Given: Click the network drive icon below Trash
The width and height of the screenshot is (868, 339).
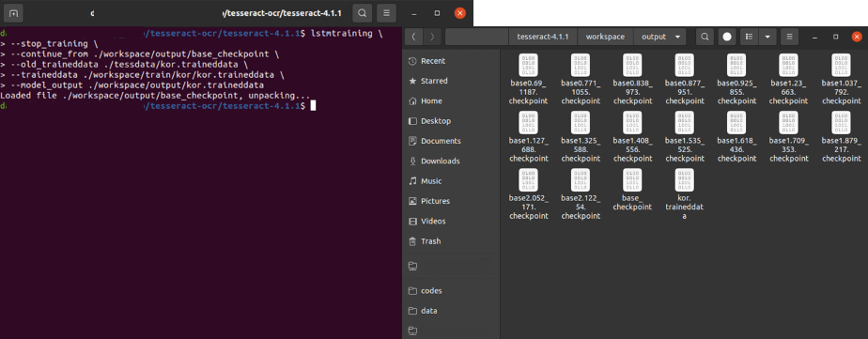Looking at the screenshot, I should 412,266.
